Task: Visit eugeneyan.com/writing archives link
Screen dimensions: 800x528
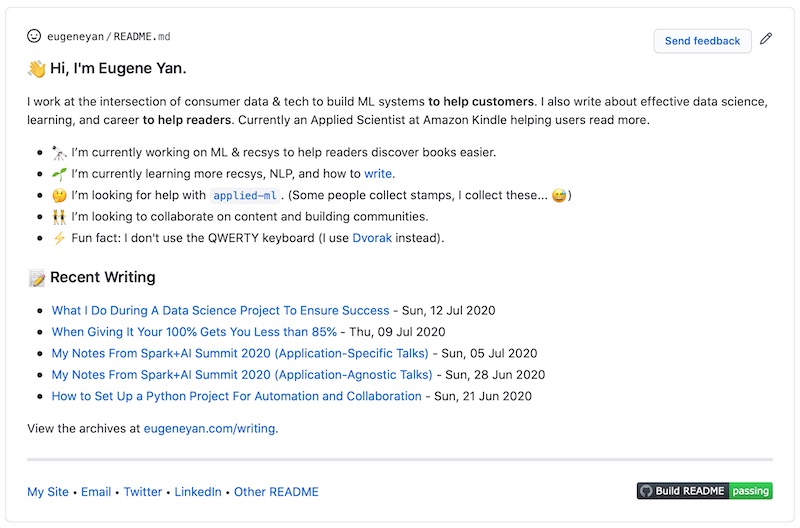Action: click(210, 429)
